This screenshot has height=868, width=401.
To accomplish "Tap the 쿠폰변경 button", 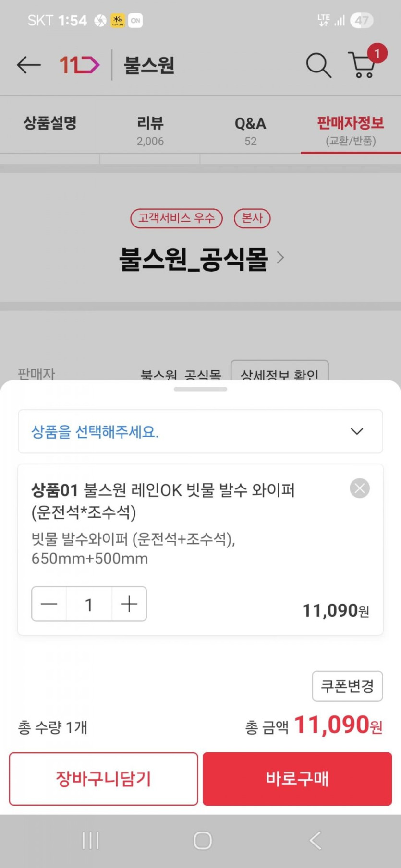I will 347,686.
